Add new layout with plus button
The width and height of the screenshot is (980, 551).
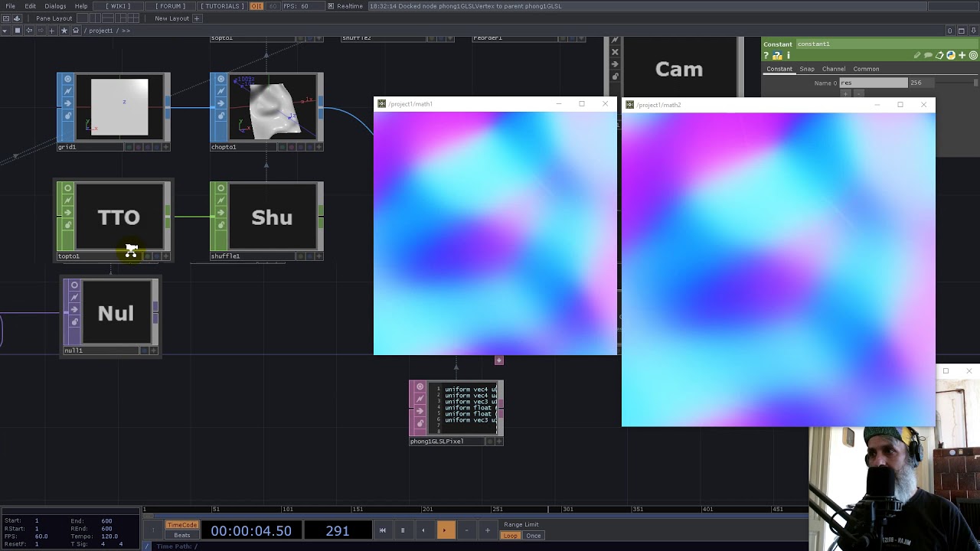[x=197, y=18]
